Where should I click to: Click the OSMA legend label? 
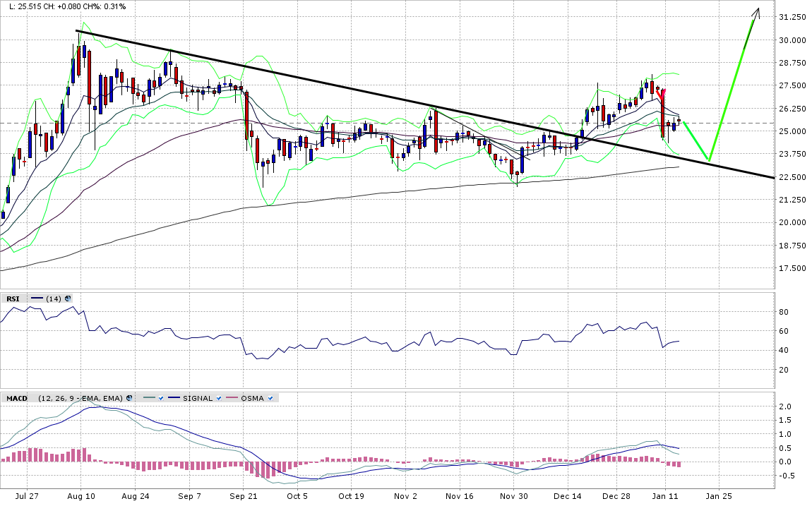click(252, 398)
